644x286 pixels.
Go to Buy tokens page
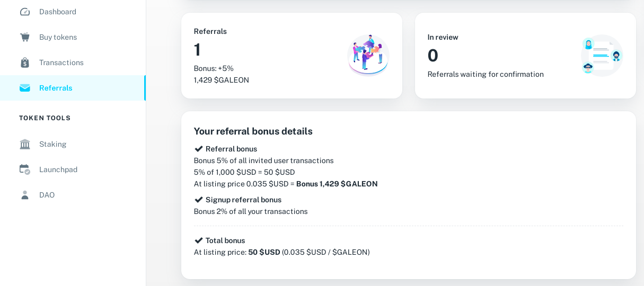click(58, 37)
